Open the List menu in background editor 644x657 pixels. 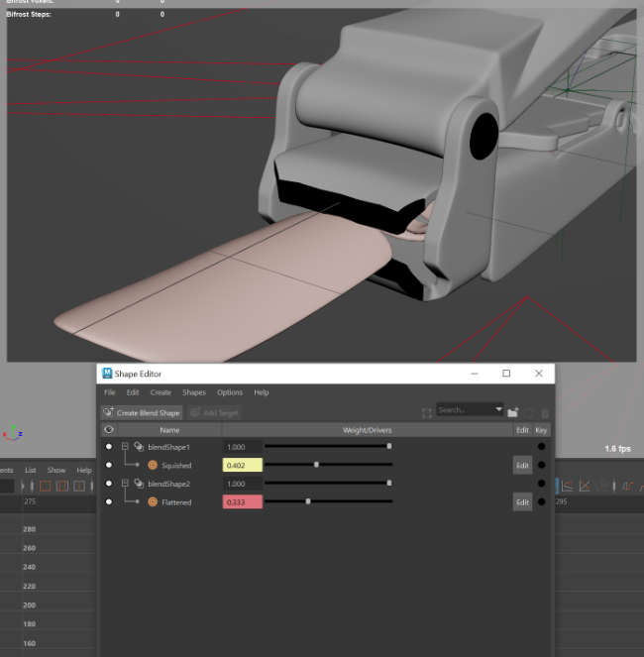point(30,470)
